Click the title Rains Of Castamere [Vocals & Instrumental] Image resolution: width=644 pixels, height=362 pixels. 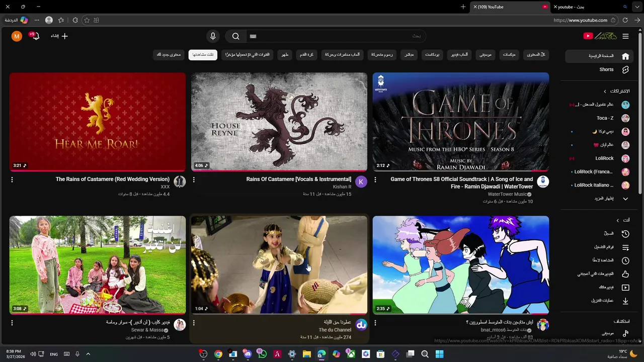(x=299, y=179)
